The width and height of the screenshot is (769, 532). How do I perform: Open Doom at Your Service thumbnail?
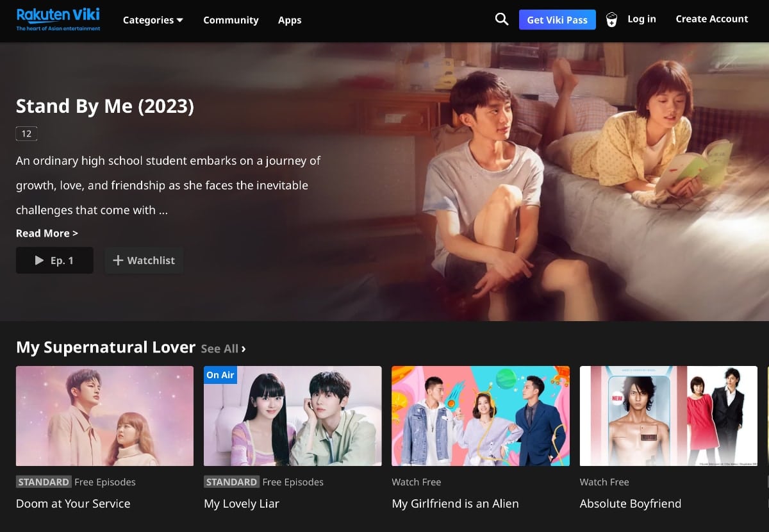[104, 415]
